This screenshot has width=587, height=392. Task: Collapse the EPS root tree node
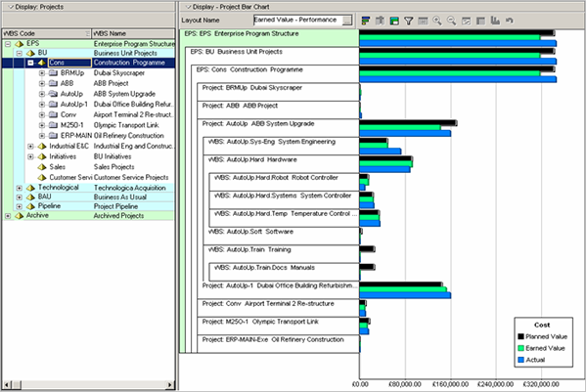click(x=8, y=44)
